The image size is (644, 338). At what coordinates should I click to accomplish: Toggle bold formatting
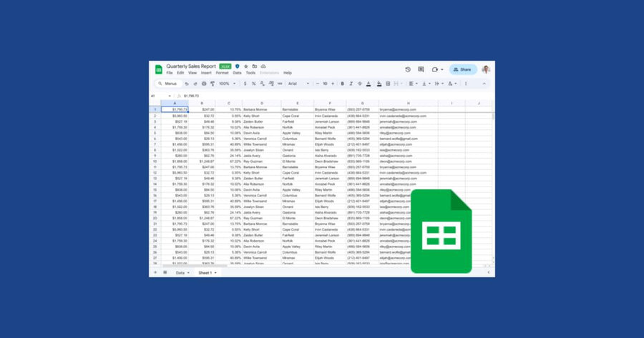tap(342, 84)
